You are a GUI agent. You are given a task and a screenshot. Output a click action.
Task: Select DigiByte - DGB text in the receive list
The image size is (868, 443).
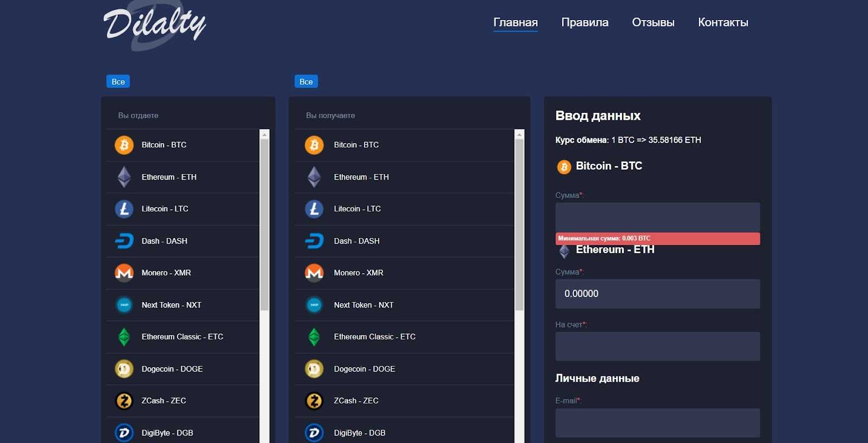pyautogui.click(x=360, y=433)
